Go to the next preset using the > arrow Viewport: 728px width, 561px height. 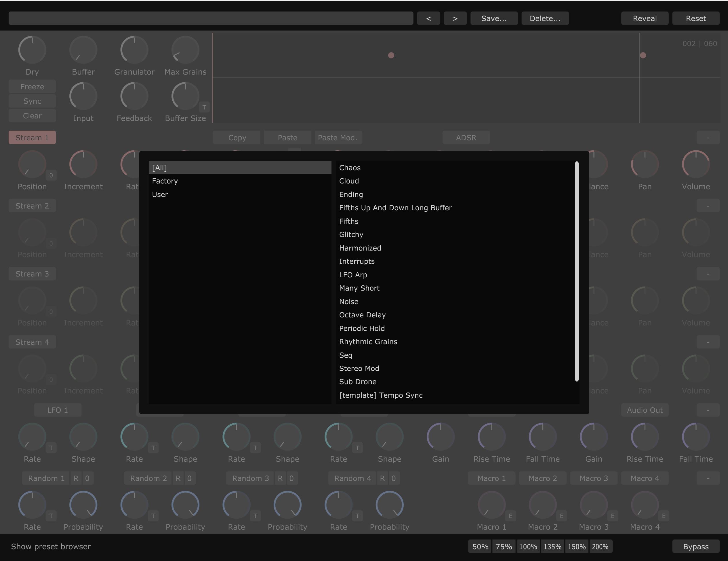point(455,18)
